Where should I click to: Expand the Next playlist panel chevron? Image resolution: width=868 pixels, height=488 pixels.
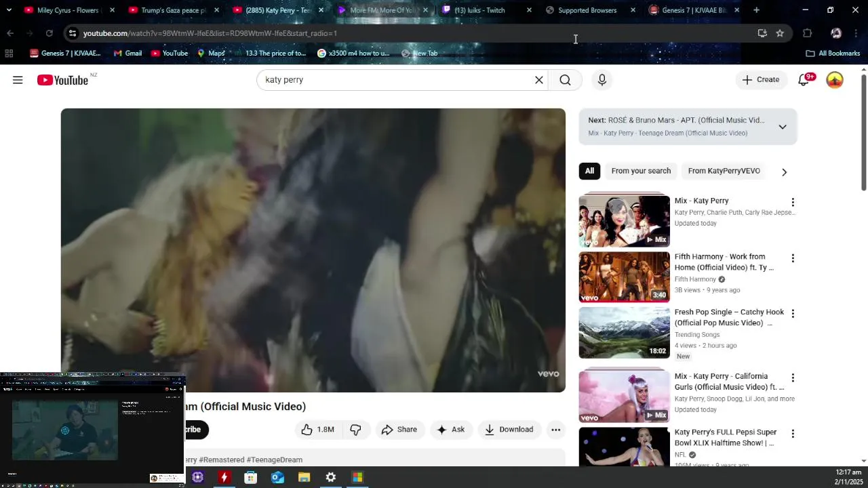(x=783, y=127)
